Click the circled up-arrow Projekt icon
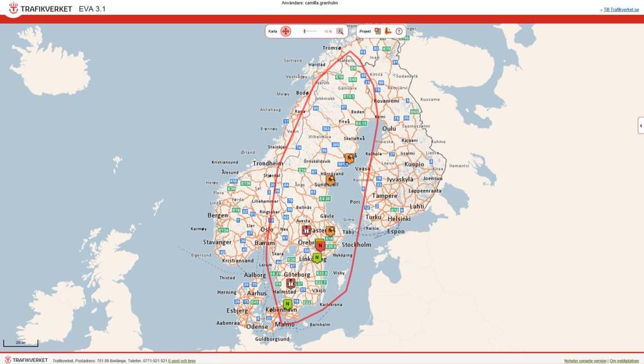 click(399, 31)
